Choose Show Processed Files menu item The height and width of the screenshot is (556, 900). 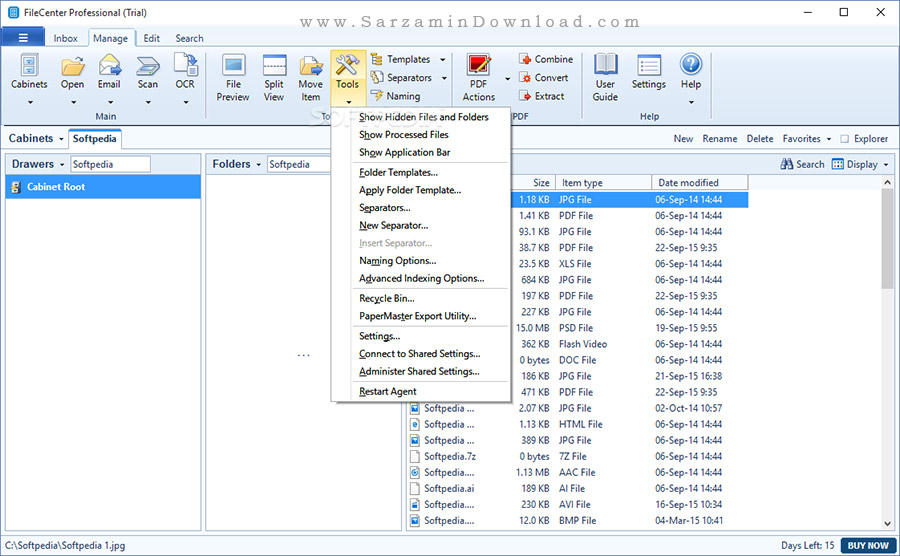coord(404,135)
